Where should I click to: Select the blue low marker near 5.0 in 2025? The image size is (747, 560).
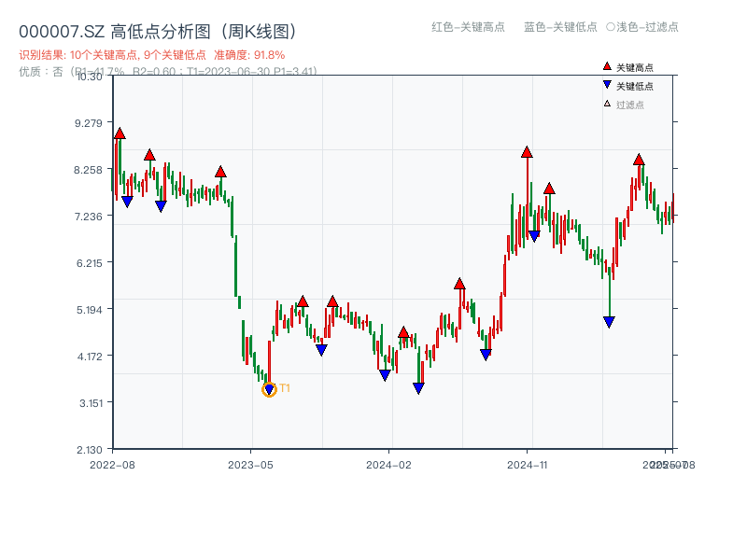click(x=609, y=322)
